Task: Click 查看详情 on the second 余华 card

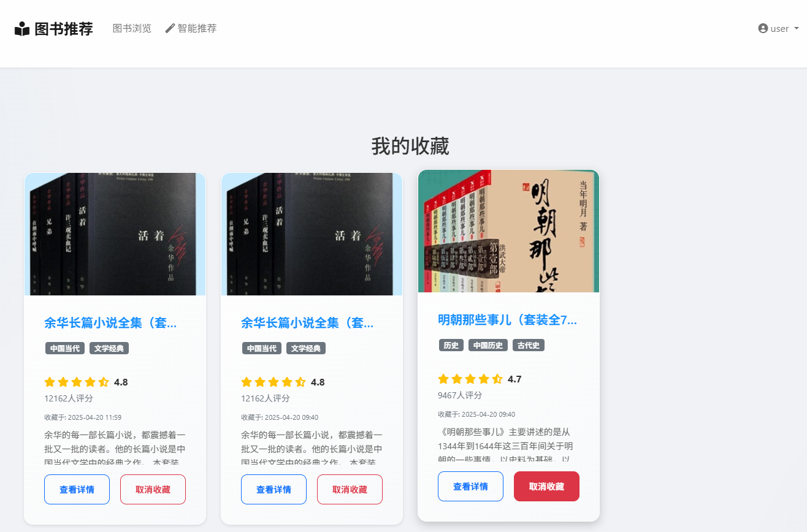Action: 273,490
